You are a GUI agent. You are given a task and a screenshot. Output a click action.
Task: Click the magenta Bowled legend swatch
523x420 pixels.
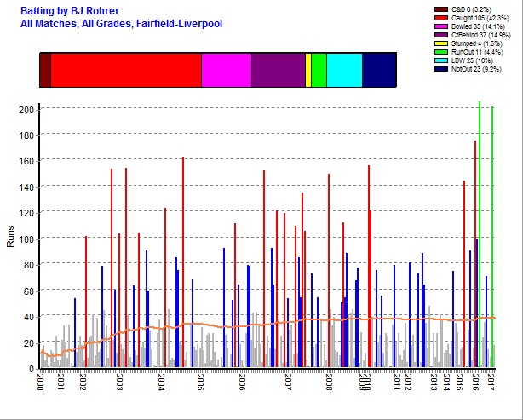tap(442, 27)
